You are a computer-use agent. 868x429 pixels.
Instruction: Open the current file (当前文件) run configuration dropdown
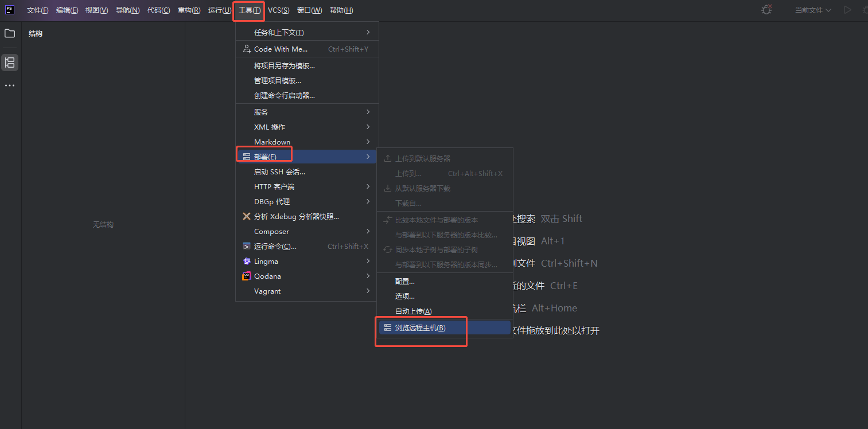point(813,10)
